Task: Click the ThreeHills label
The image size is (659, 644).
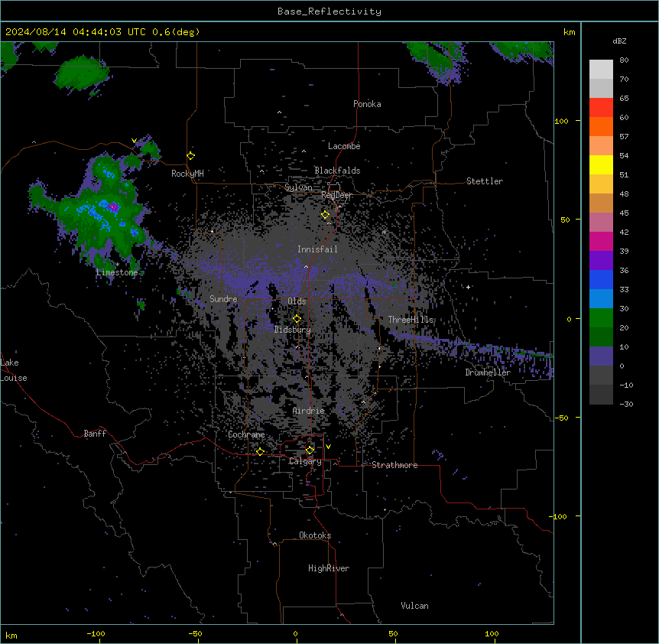Action: point(411,320)
